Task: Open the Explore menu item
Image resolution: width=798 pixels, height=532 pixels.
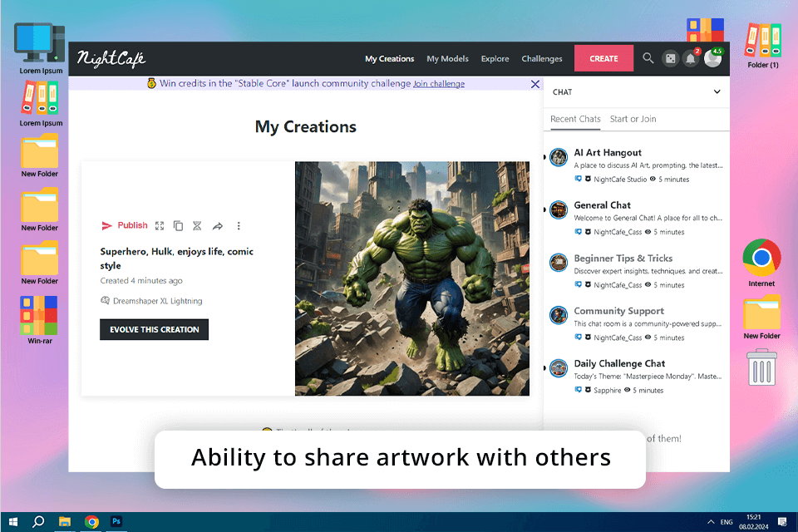Action: [495, 59]
